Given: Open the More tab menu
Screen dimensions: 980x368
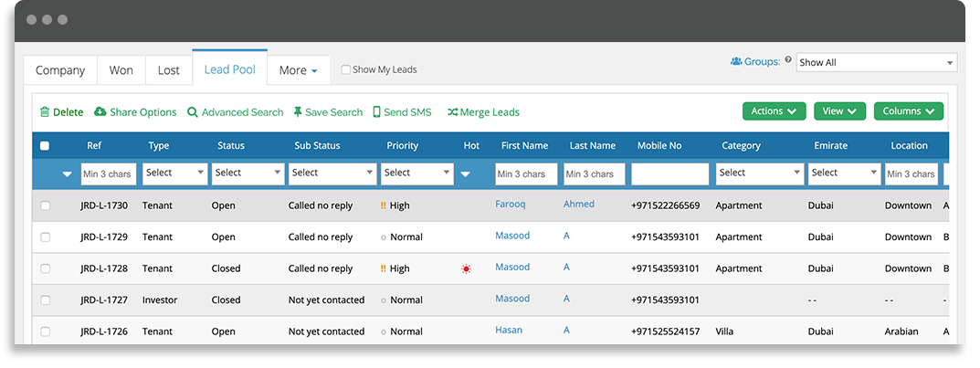Looking at the screenshot, I should point(298,70).
